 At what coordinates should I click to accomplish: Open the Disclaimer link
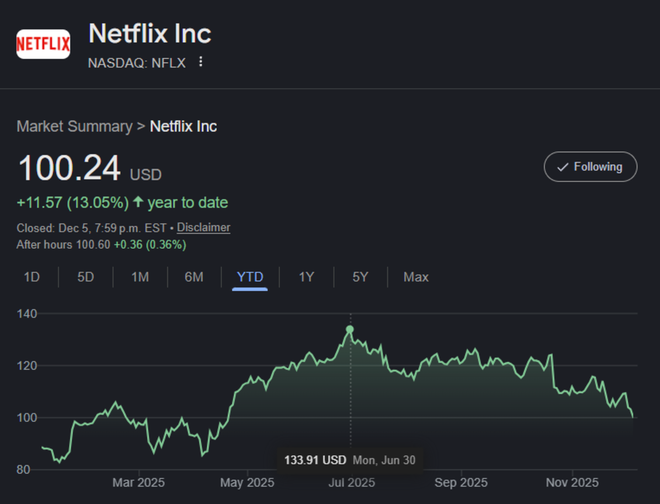pyautogui.click(x=204, y=227)
